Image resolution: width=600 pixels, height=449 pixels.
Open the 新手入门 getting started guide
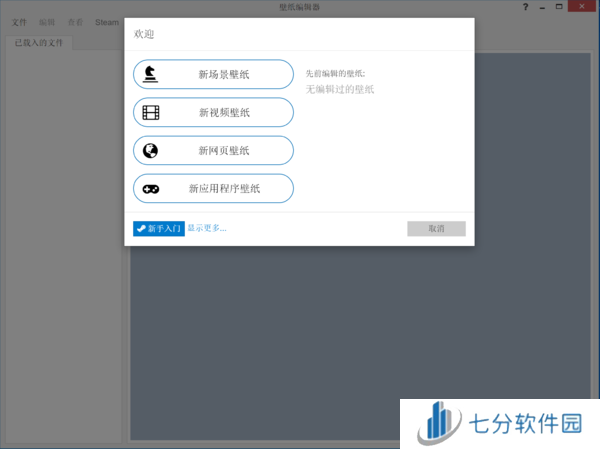click(159, 228)
